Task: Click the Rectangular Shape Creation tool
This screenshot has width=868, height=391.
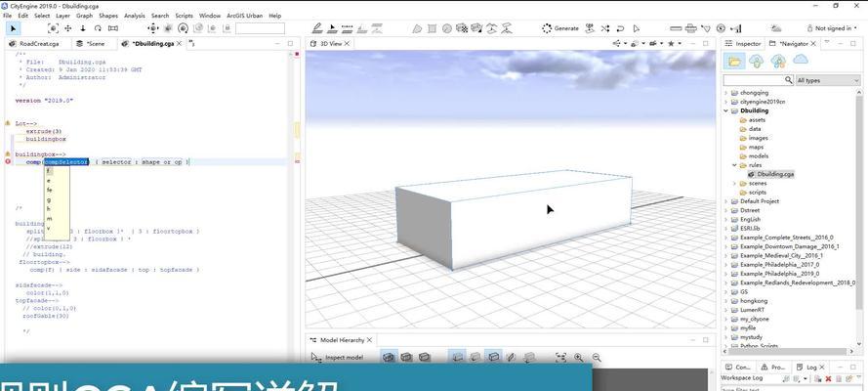Action: pyautogui.click(x=432, y=28)
